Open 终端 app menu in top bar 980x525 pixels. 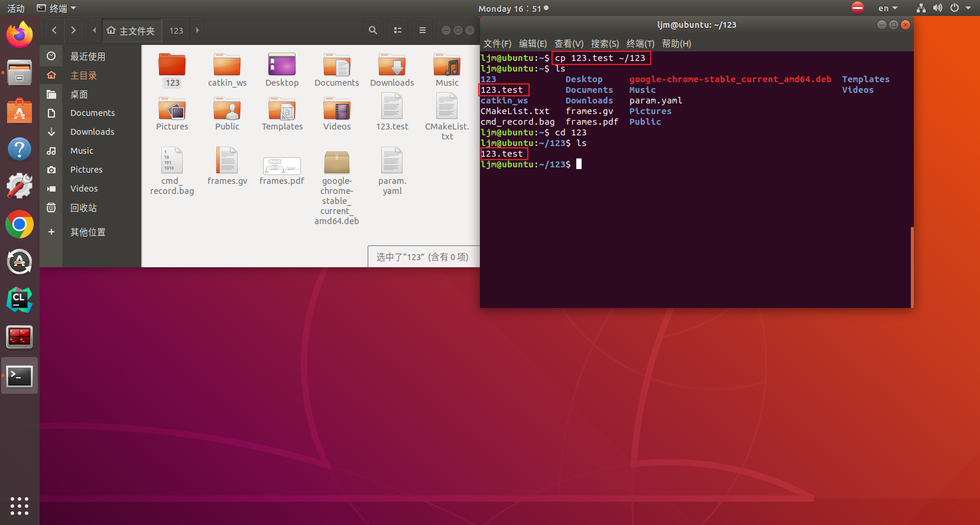click(57, 8)
